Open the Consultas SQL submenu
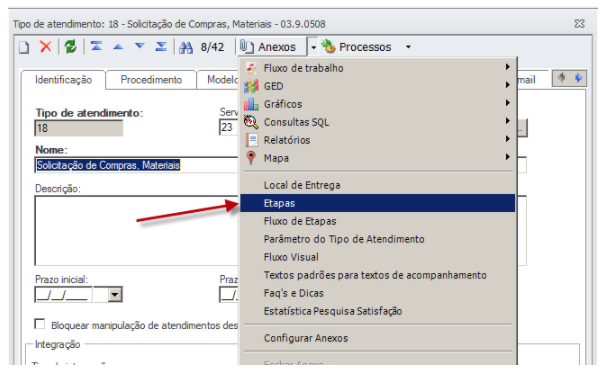The width and height of the screenshot is (606, 372). (378, 122)
